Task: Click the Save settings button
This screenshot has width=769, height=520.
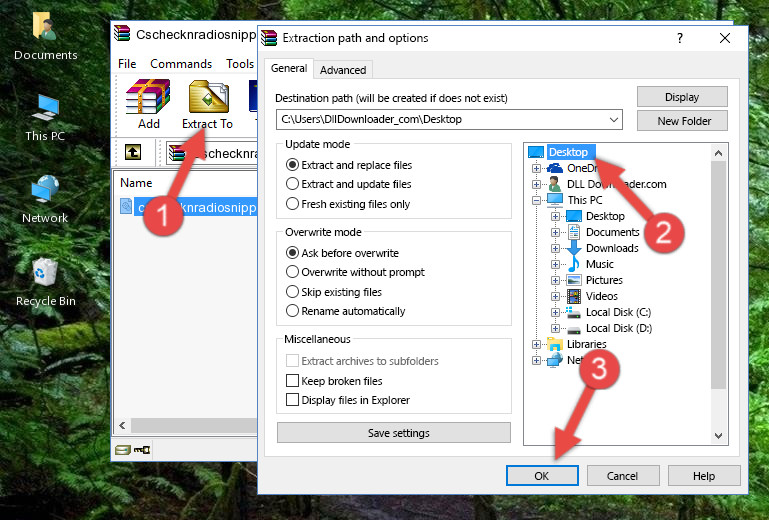Action: point(394,433)
